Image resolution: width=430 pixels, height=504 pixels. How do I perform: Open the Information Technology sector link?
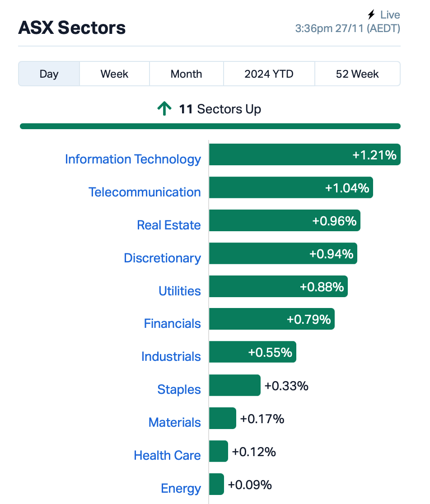coord(133,159)
